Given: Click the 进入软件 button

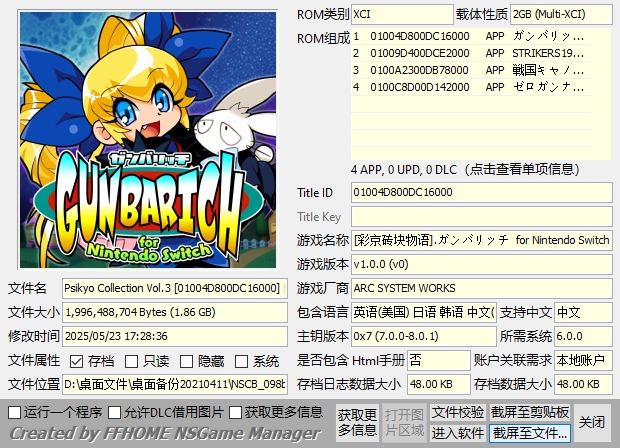Looking at the screenshot, I should [458, 433].
